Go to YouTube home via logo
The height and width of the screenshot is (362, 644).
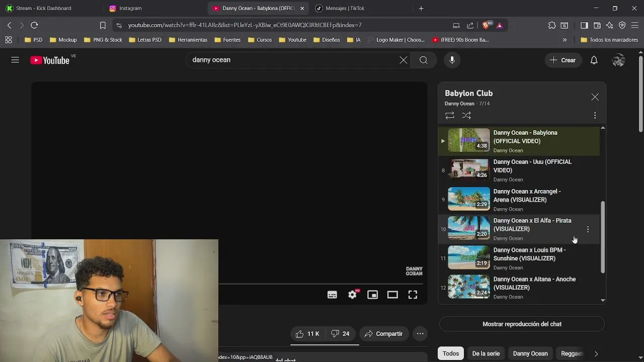click(x=49, y=60)
